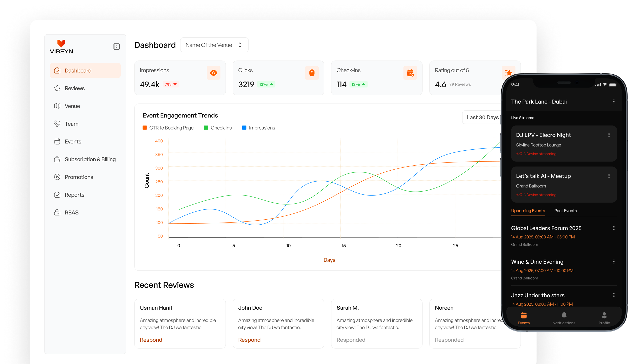Image resolution: width=629 pixels, height=364 pixels.
Task: Click Respond on John Doe's review
Action: coord(249,340)
